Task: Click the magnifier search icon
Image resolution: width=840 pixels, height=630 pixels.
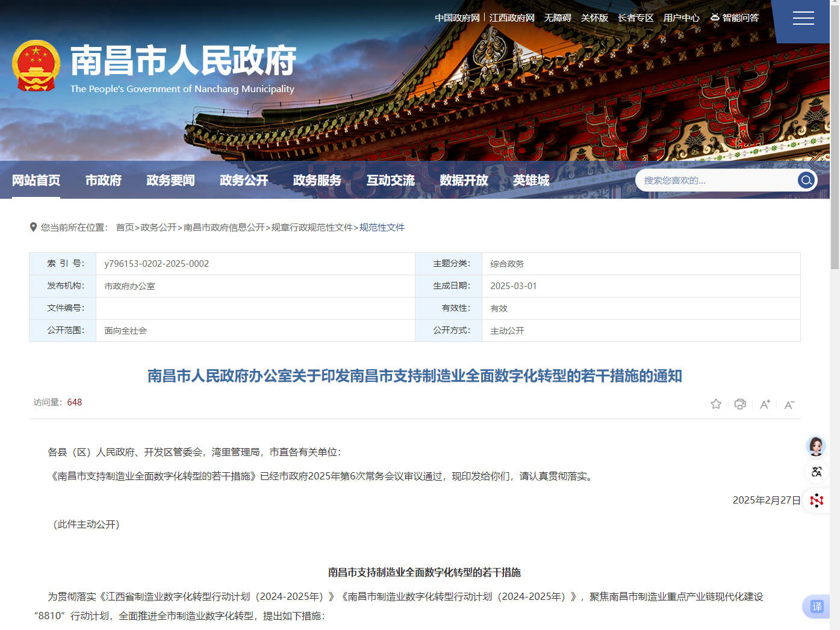Action: tap(806, 180)
